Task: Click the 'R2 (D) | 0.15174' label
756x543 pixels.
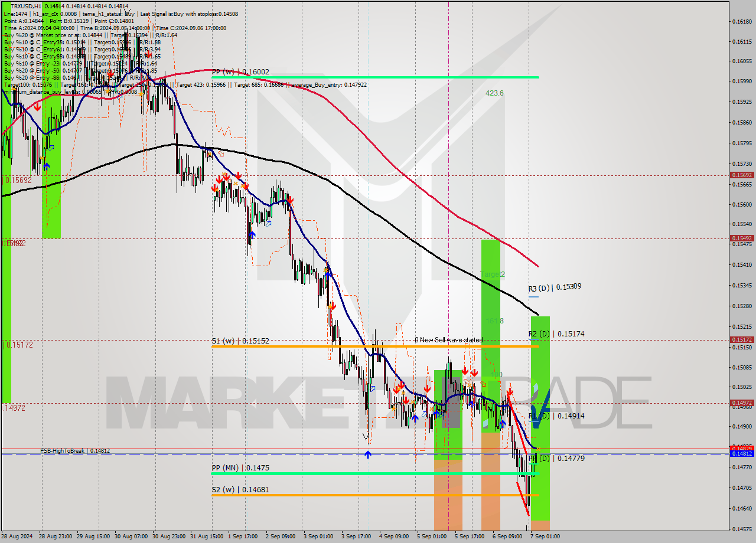Action: coord(556,334)
